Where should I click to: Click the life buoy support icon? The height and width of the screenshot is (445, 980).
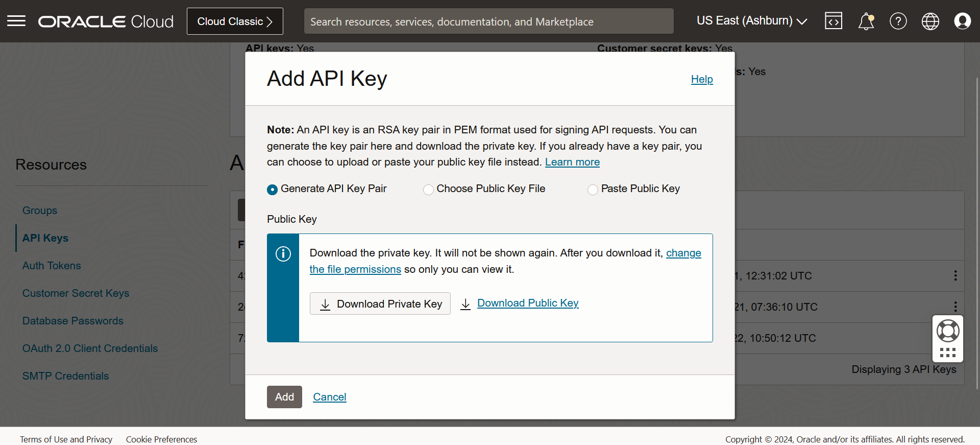tap(948, 331)
